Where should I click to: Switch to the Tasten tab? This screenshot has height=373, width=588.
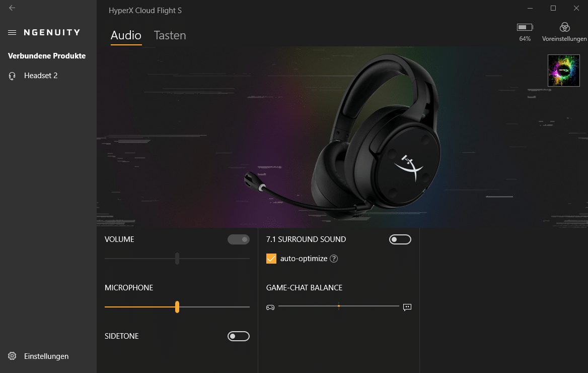(170, 35)
